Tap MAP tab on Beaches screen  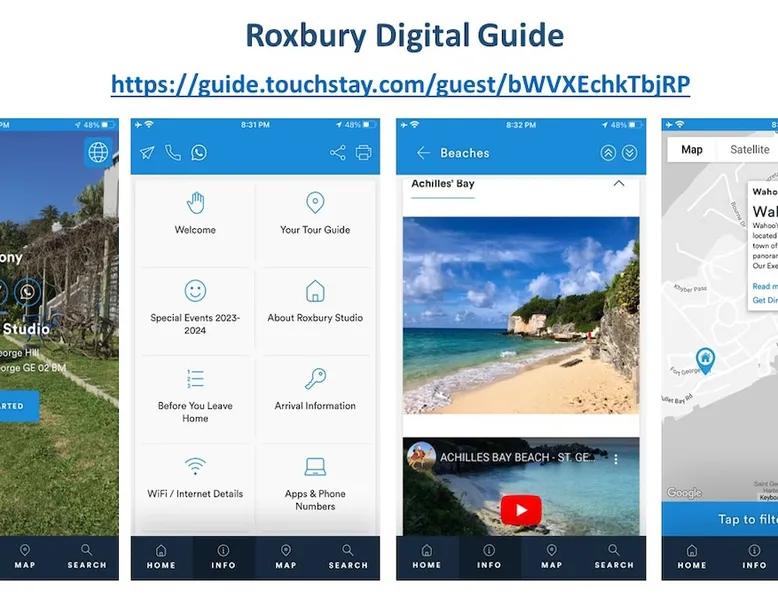(x=552, y=557)
